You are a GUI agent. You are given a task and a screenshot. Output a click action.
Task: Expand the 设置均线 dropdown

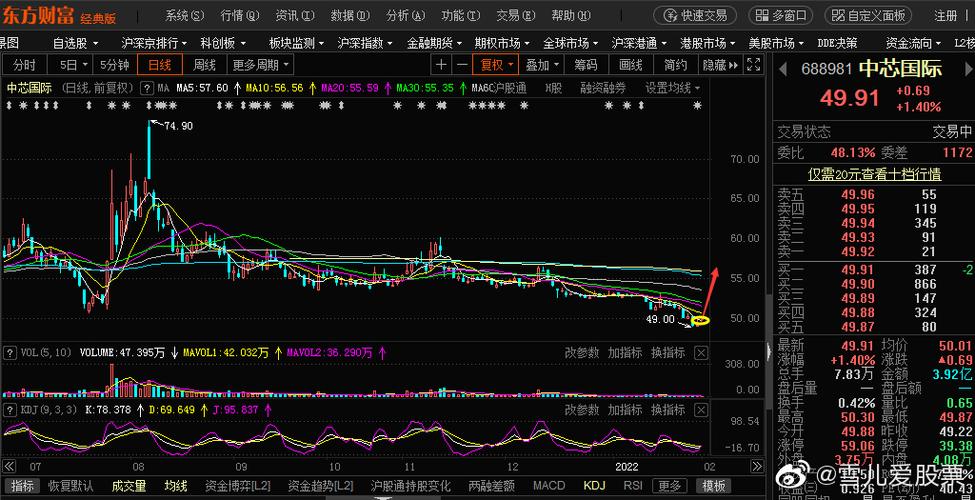point(673,88)
